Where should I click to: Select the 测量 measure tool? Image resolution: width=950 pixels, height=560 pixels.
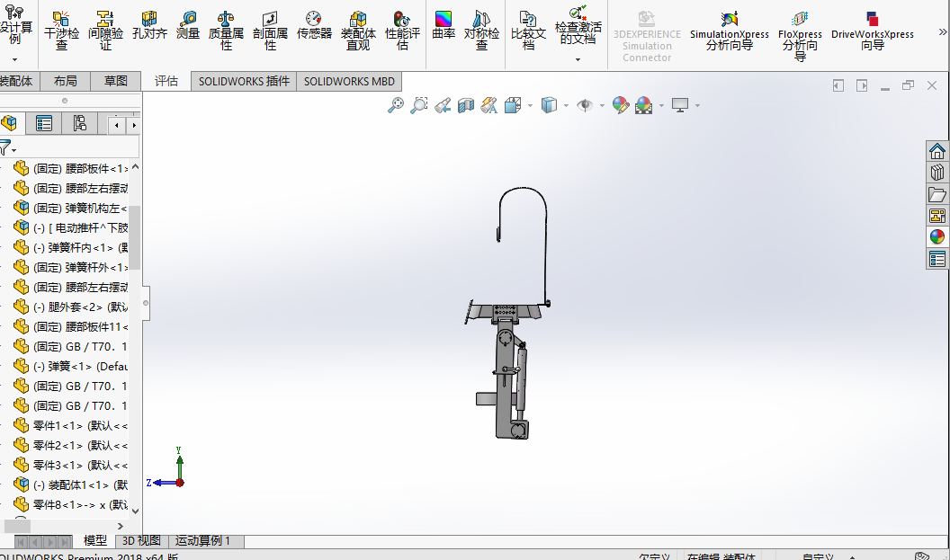click(188, 25)
